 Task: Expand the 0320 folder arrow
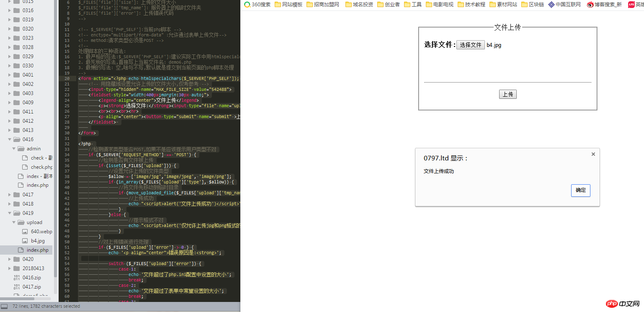point(9,29)
